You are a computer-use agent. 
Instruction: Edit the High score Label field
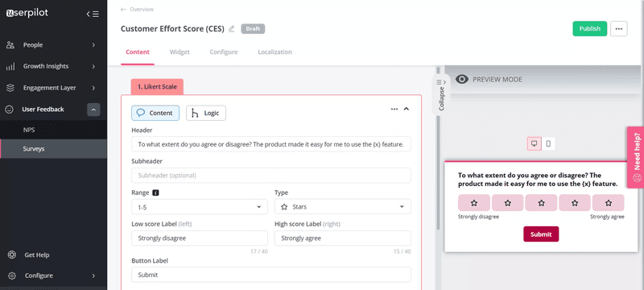pyautogui.click(x=343, y=238)
